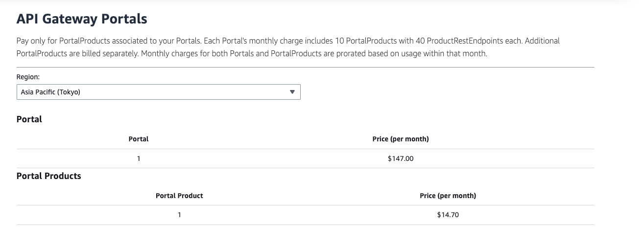Click the Region dropdown arrow icon
Image resolution: width=644 pixels, height=246 pixels.
[x=292, y=92]
